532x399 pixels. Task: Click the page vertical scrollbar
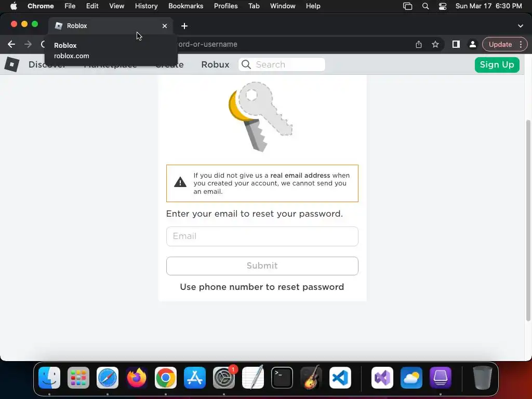pyautogui.click(x=528, y=220)
